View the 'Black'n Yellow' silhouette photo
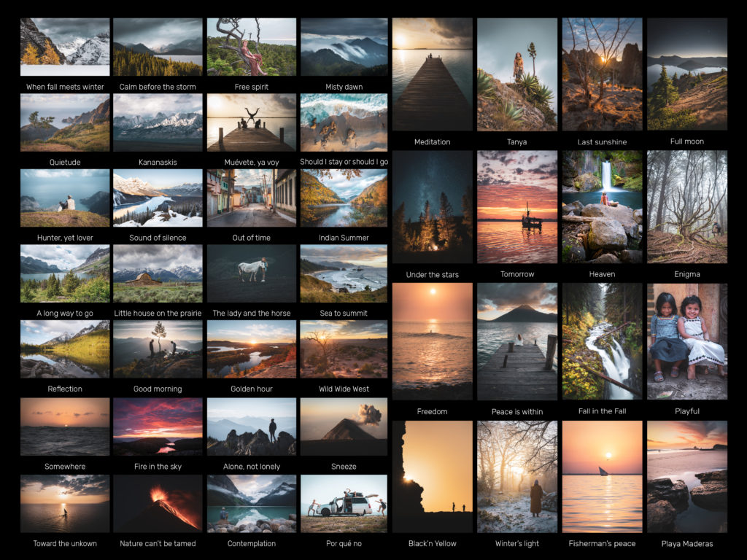747x560 pixels. click(x=432, y=477)
